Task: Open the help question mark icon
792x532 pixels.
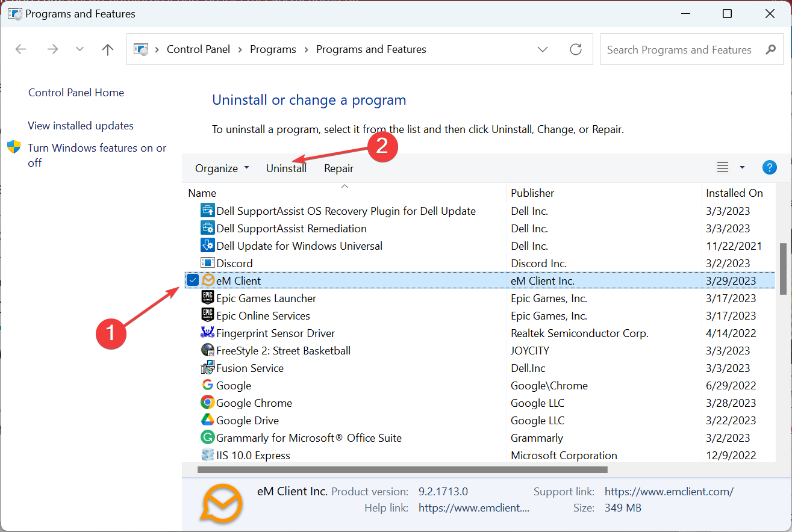Action: [769, 168]
